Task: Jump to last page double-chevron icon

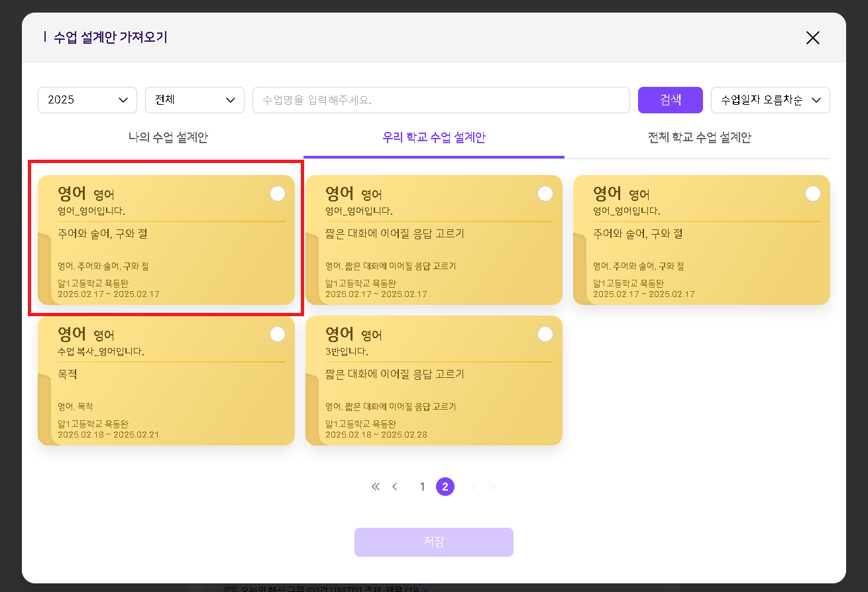Action: (x=492, y=487)
